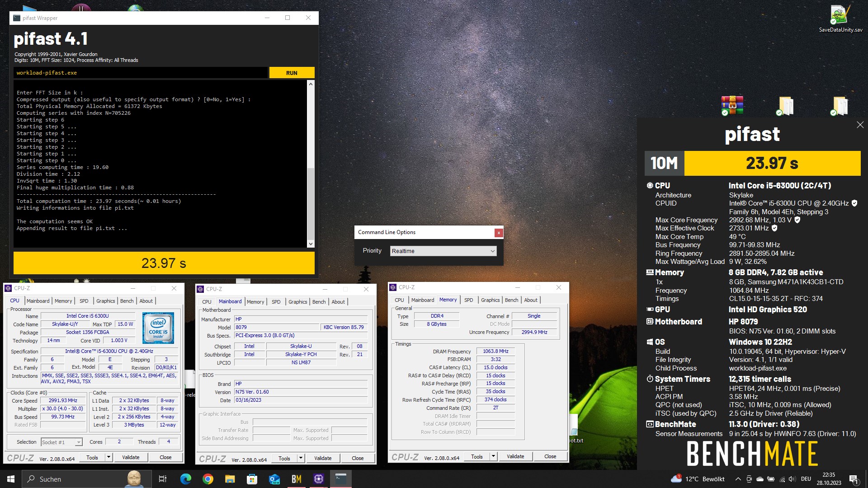Open the Priority dropdown set to Realtime
Screen dimensions: 868x488
point(443,251)
